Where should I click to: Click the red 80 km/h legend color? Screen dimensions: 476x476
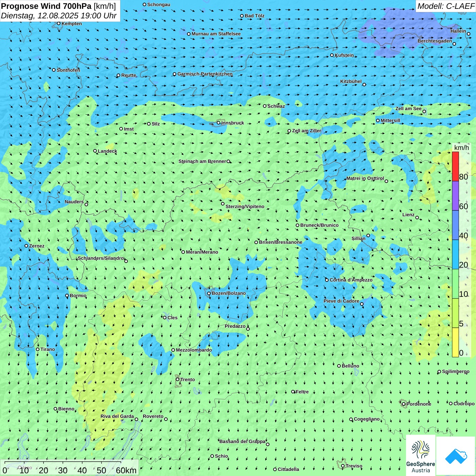455,166
